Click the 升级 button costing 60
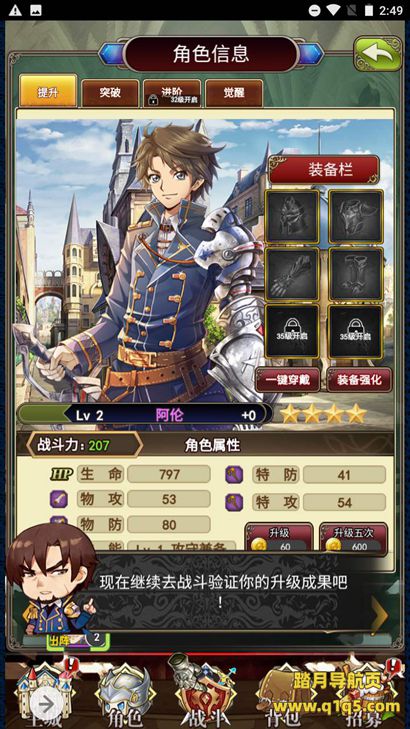 [x=279, y=538]
